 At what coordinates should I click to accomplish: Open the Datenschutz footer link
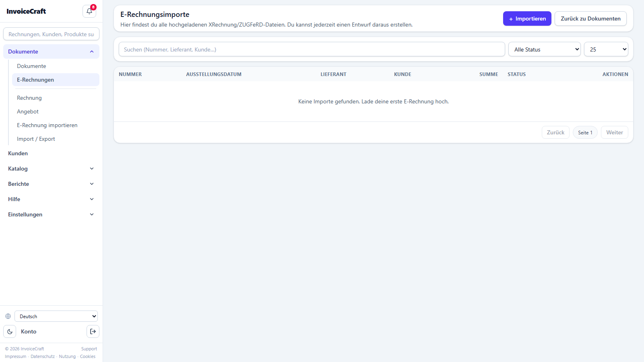click(x=43, y=356)
